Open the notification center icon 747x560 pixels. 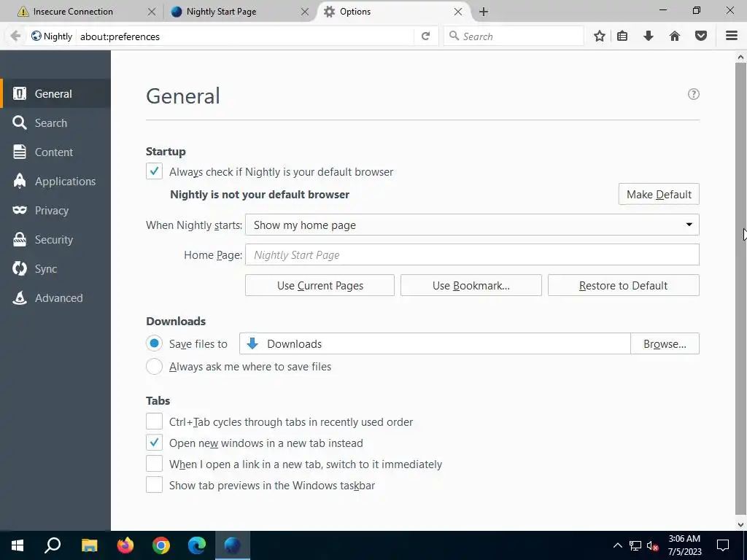pyautogui.click(x=723, y=545)
